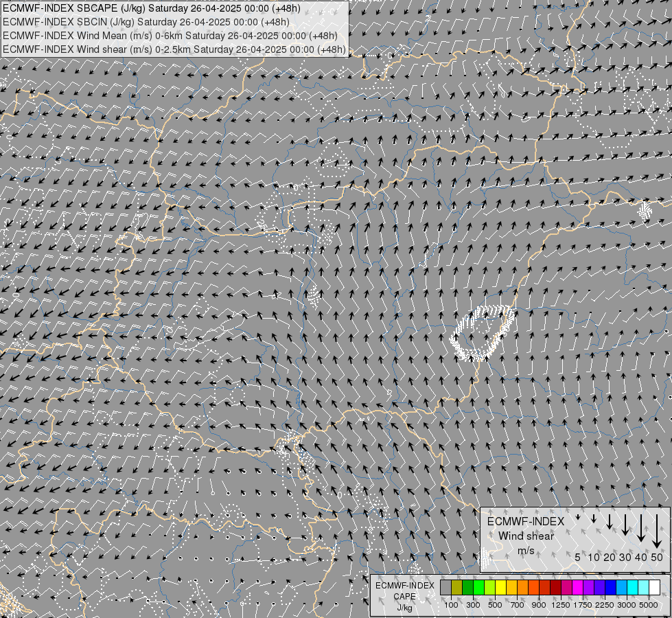Click the '20' label under the shear arrows
Viewport: 672px width, 618px height.
(x=610, y=557)
